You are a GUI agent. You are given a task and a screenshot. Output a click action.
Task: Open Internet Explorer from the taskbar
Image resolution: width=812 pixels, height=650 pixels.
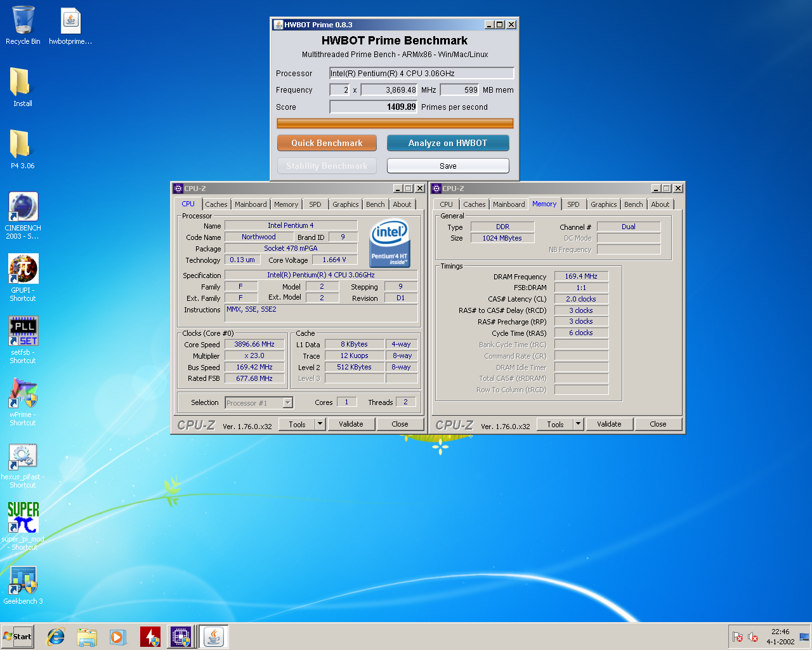coord(56,637)
